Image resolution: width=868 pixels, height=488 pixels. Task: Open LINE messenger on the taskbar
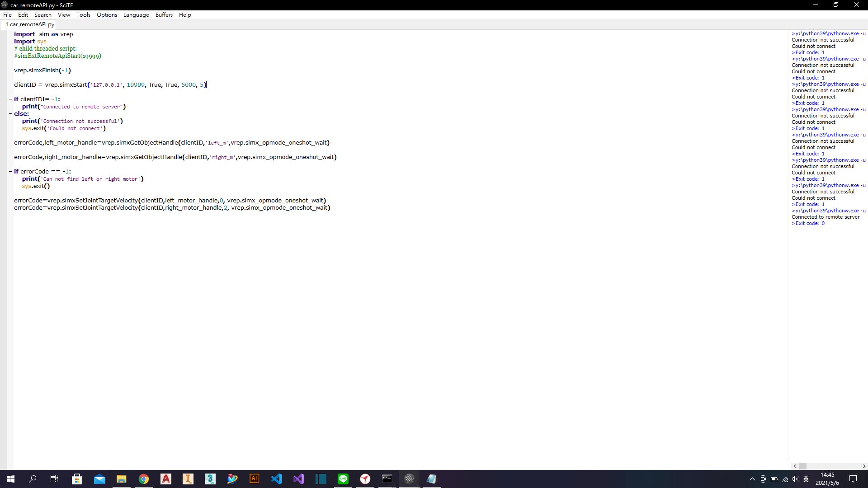click(343, 479)
